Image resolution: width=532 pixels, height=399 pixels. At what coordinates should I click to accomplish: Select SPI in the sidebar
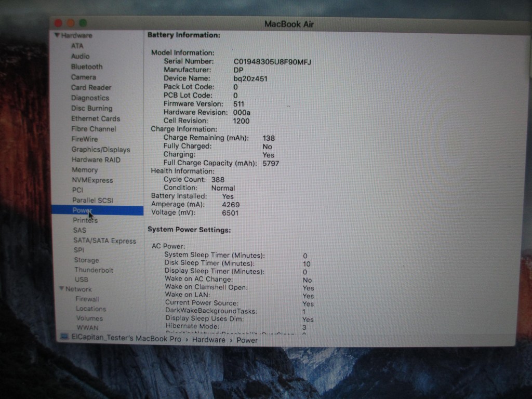(79, 250)
